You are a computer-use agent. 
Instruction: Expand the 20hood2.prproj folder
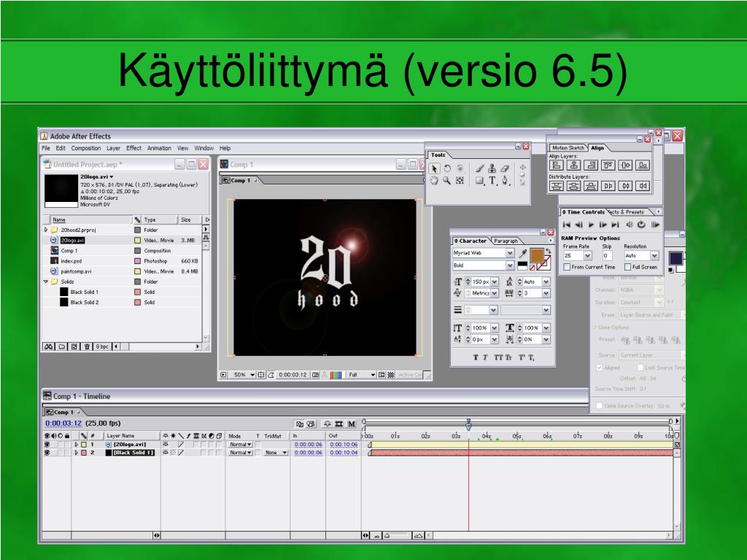46,230
